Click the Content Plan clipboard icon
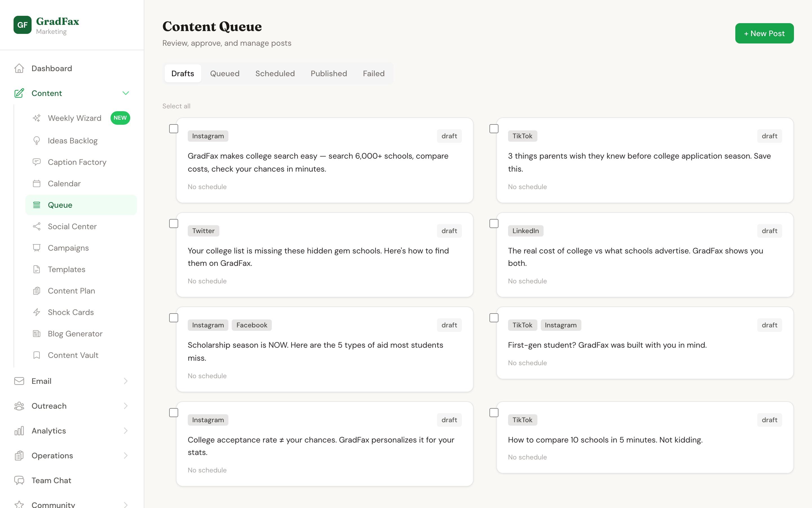The width and height of the screenshot is (812, 508). [37, 291]
